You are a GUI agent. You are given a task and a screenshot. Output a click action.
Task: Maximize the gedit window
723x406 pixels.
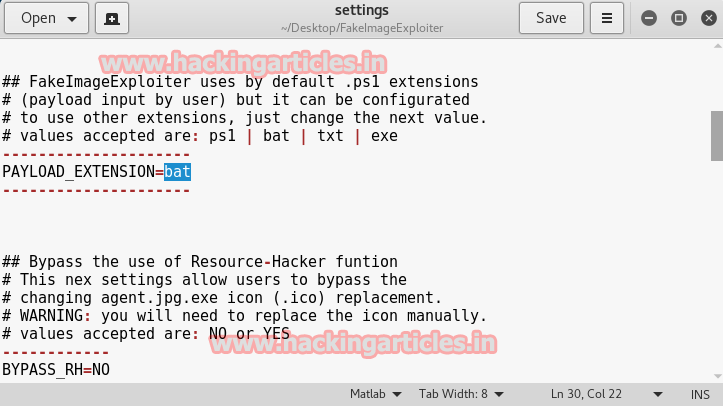click(x=679, y=18)
